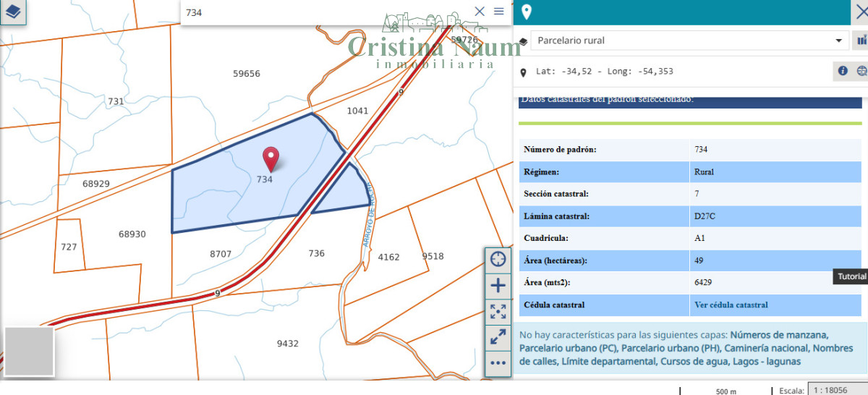The width and height of the screenshot is (868, 395).
Task: Select parcel 4162 on the map
Action: point(388,257)
